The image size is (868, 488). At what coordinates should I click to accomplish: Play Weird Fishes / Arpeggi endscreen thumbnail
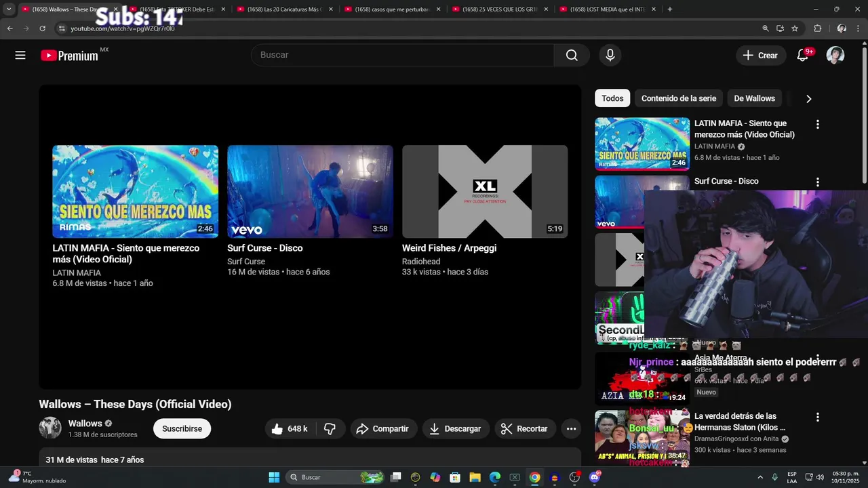coord(485,191)
